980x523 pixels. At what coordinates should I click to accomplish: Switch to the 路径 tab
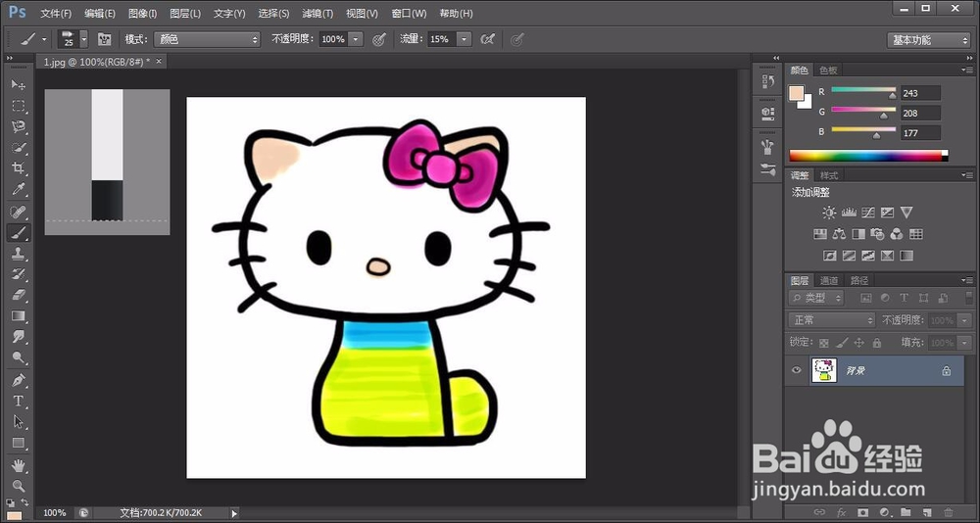tap(859, 280)
